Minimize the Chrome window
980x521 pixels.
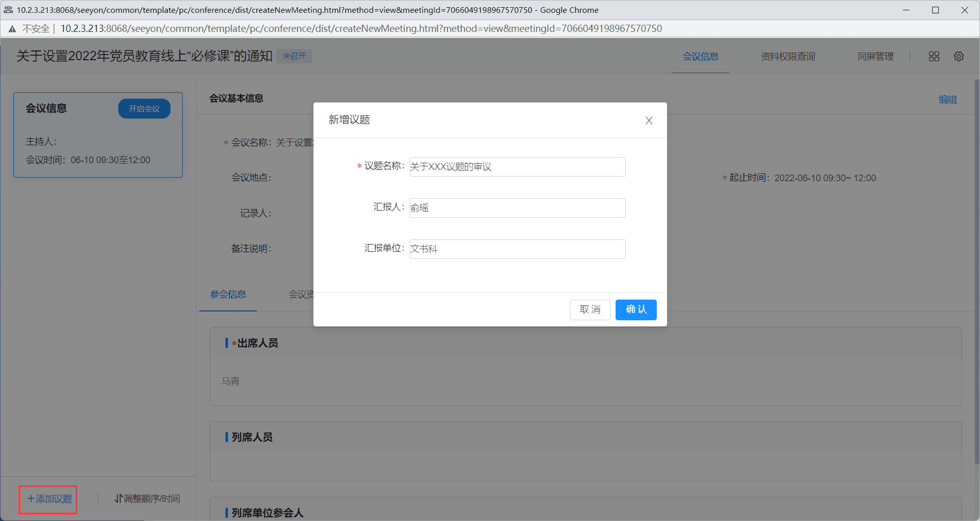click(906, 10)
